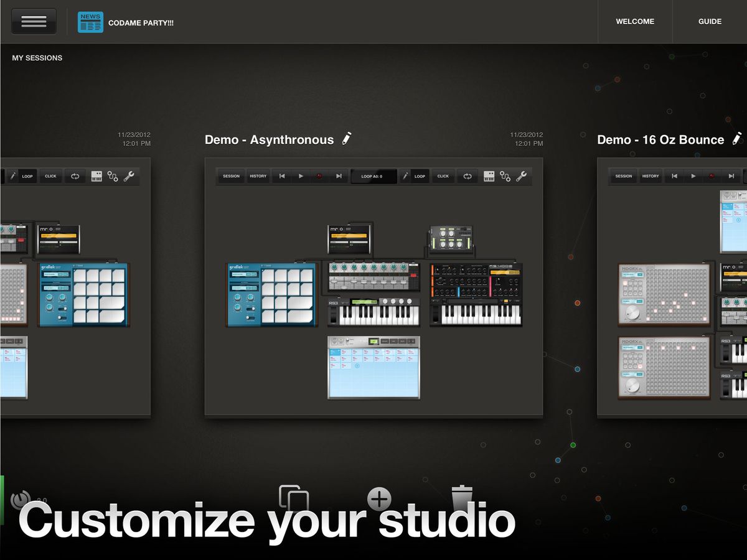The height and width of the screenshot is (560, 747).
Task: Open the hamburger menu top left
Action: tap(34, 21)
